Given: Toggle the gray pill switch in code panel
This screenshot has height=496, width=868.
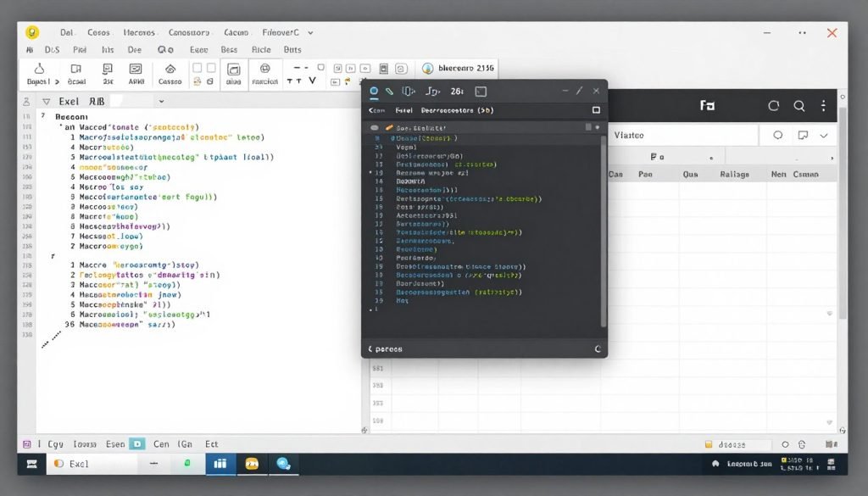Looking at the screenshot, I should [374, 128].
